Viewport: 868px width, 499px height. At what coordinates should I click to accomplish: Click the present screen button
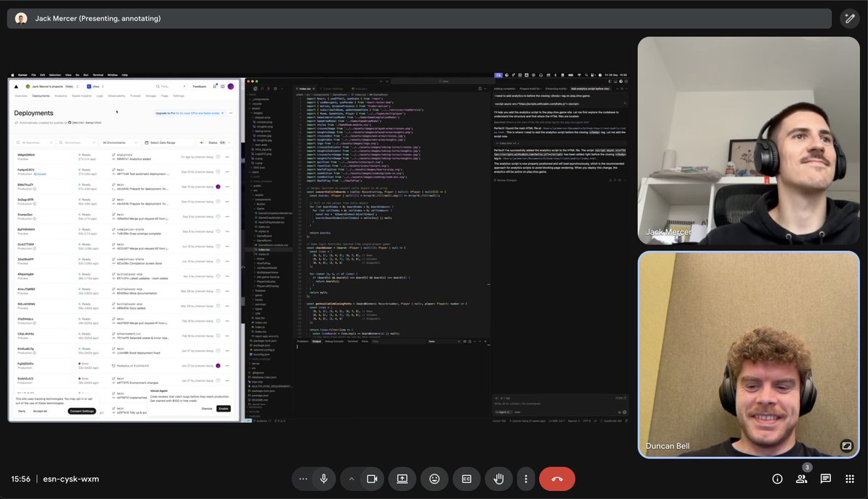coord(402,479)
